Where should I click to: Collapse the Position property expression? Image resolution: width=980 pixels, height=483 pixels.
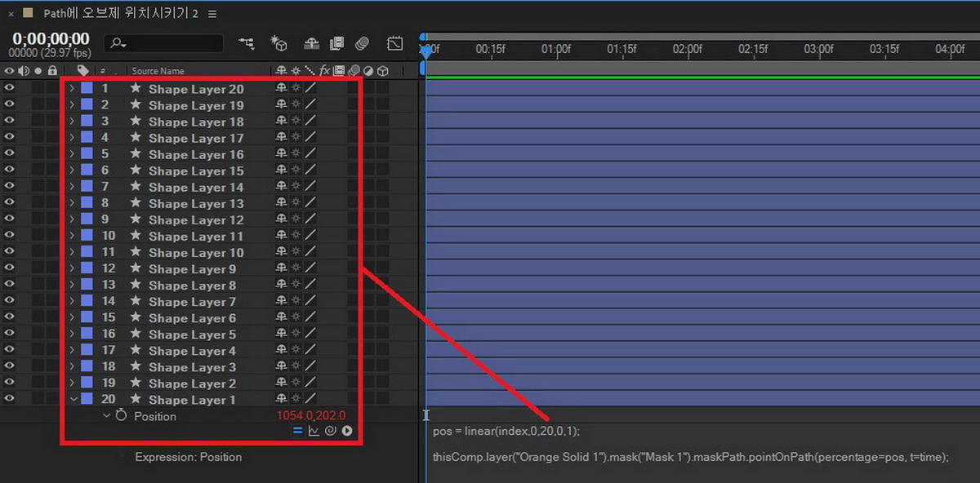[106, 416]
